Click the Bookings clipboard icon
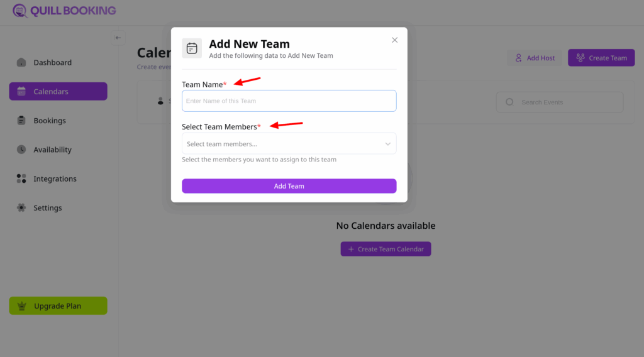The height and width of the screenshot is (357, 644). point(21,121)
